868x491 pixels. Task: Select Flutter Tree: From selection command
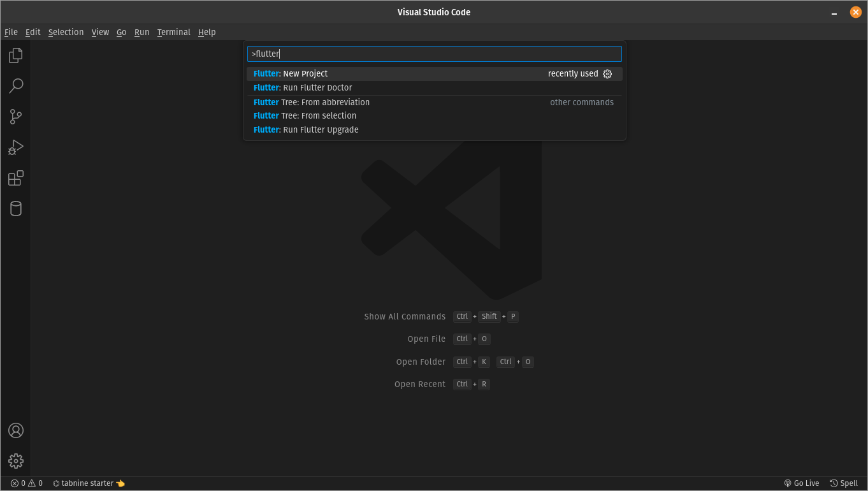435,116
